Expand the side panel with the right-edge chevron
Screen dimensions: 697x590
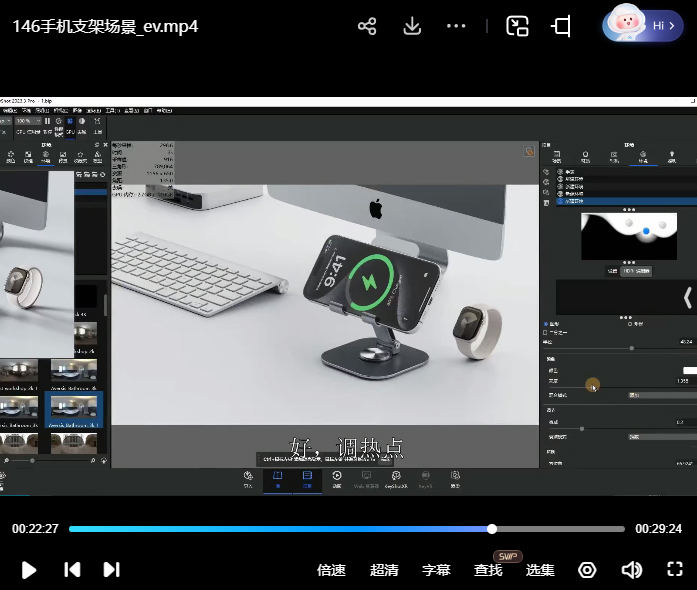[687, 297]
